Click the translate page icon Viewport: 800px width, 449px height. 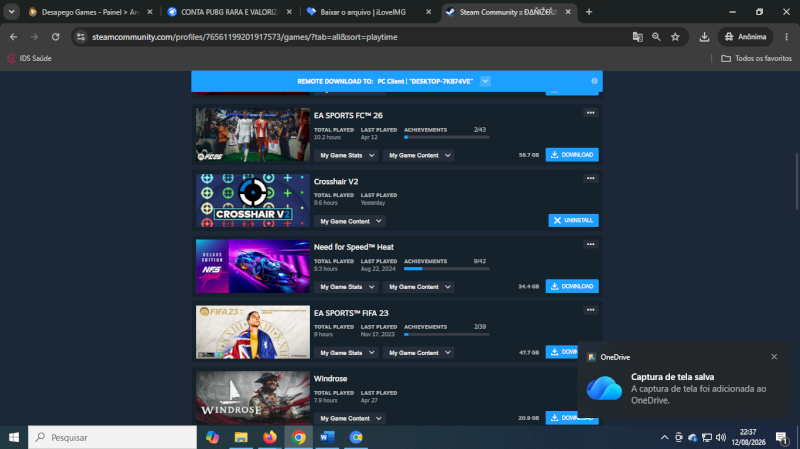637,37
